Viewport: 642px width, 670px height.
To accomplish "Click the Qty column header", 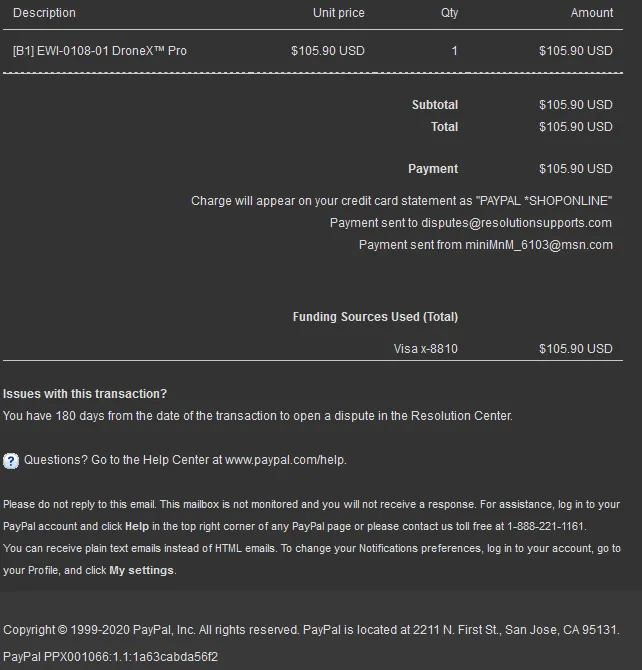I will click(x=449, y=13).
